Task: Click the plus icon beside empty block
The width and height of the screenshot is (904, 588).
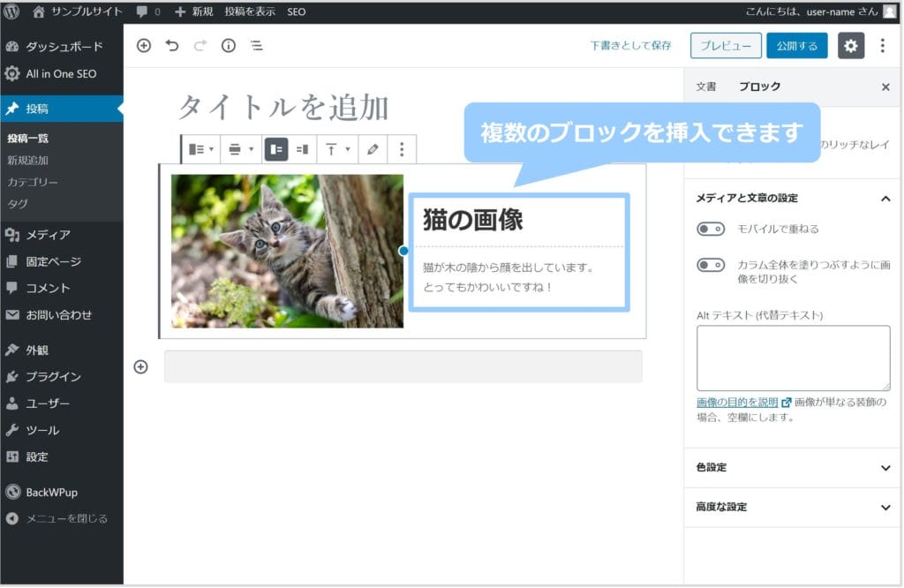Action: pos(140,366)
